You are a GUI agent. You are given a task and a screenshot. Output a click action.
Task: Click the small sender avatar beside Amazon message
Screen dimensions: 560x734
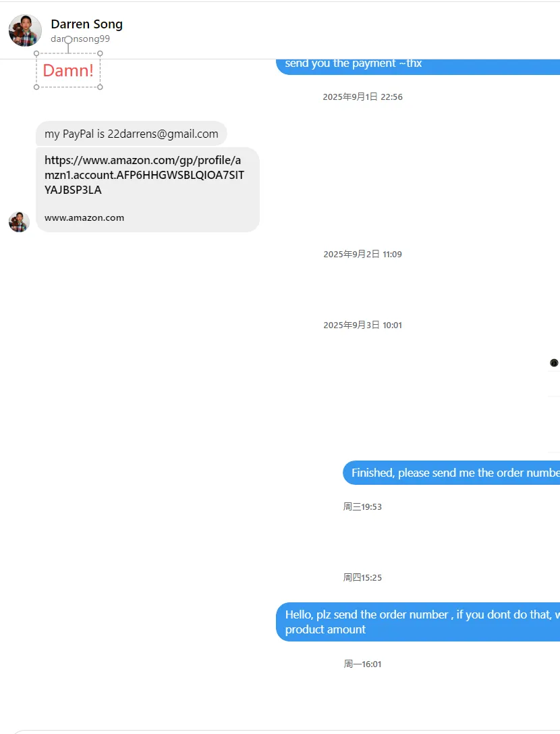(x=19, y=222)
